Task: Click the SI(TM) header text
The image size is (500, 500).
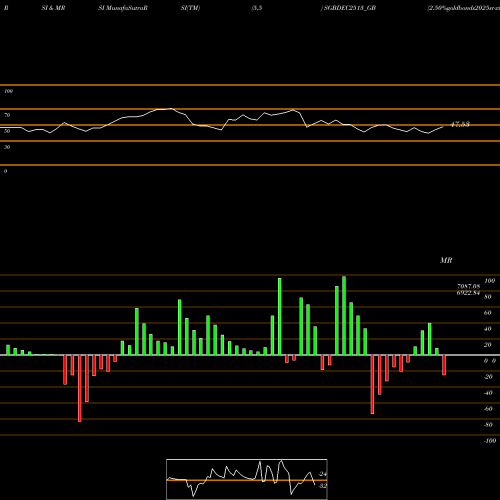Action: pos(191,8)
